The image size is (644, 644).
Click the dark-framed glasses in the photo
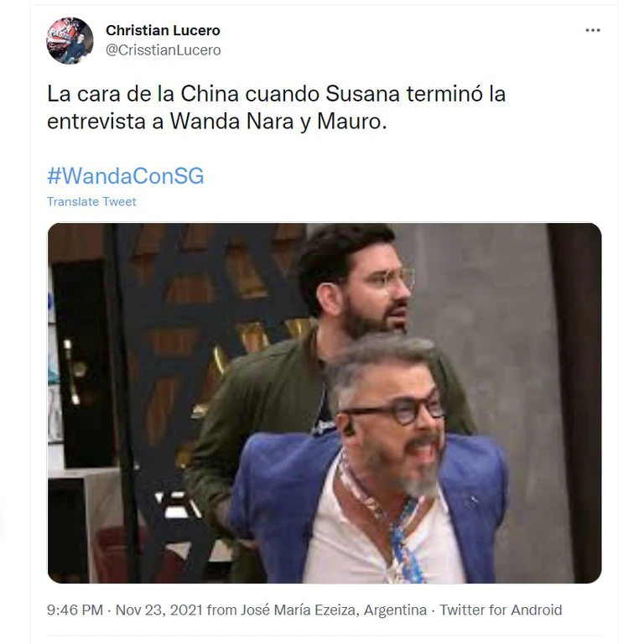pyautogui.click(x=396, y=411)
